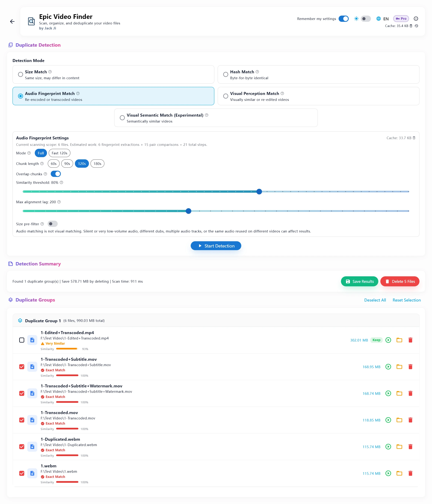This screenshot has width=432, height=504.
Task: Click the Deselect All link
Action: [x=375, y=300]
